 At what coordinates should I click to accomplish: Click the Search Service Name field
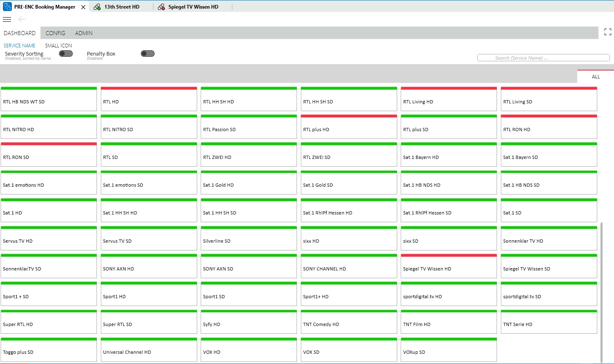(x=543, y=58)
